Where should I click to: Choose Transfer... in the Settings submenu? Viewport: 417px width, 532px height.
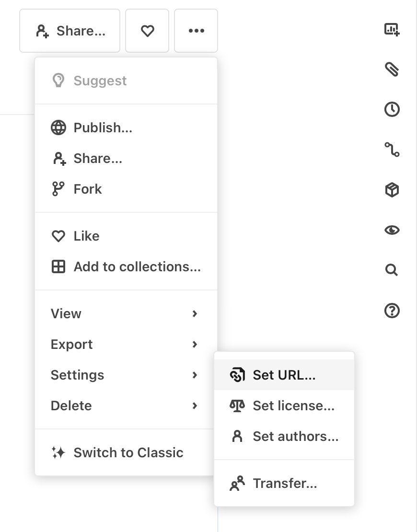coord(285,483)
